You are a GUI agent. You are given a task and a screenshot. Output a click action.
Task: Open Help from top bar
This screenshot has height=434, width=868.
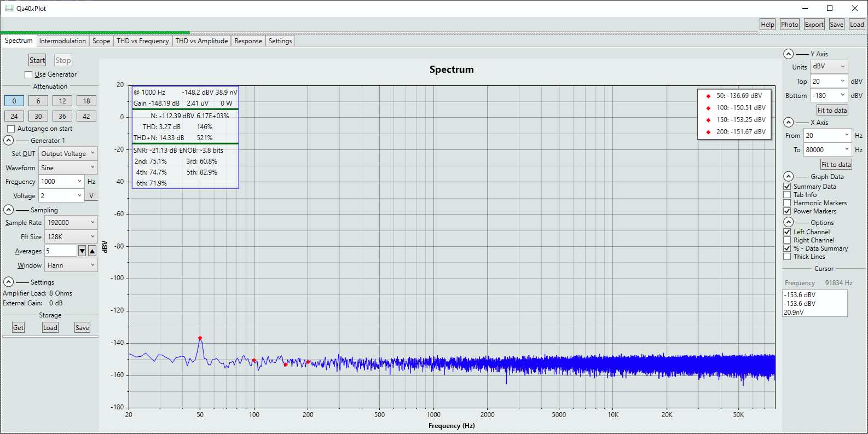[x=767, y=25]
